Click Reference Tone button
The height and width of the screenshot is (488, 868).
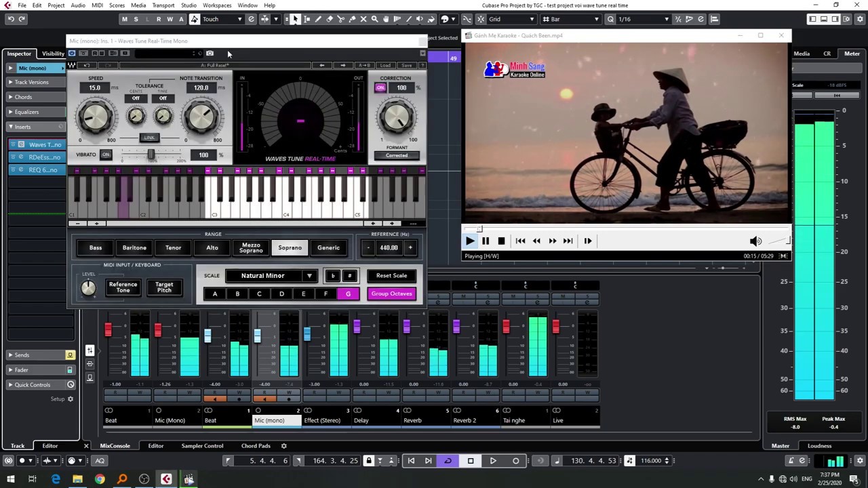click(123, 287)
